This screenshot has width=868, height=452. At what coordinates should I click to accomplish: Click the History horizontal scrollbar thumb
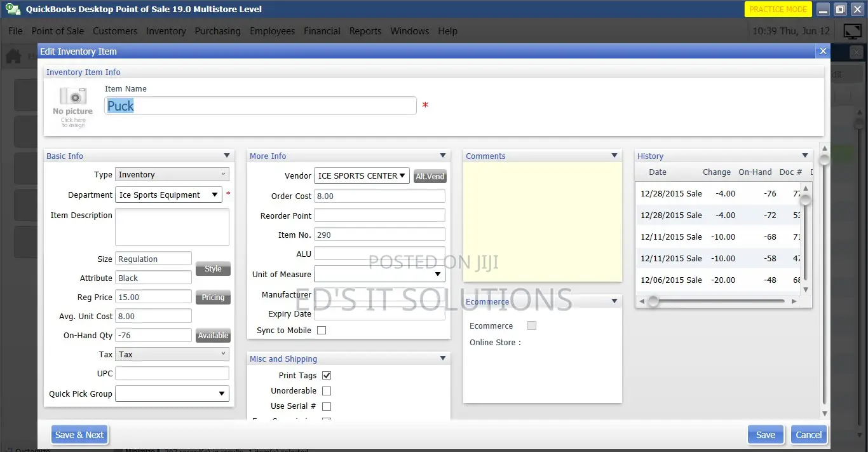[653, 301]
